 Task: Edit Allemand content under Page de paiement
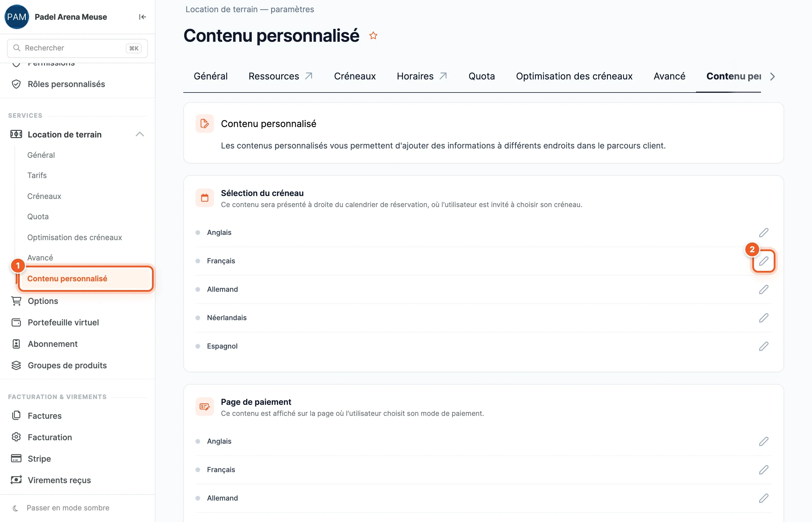coord(764,498)
